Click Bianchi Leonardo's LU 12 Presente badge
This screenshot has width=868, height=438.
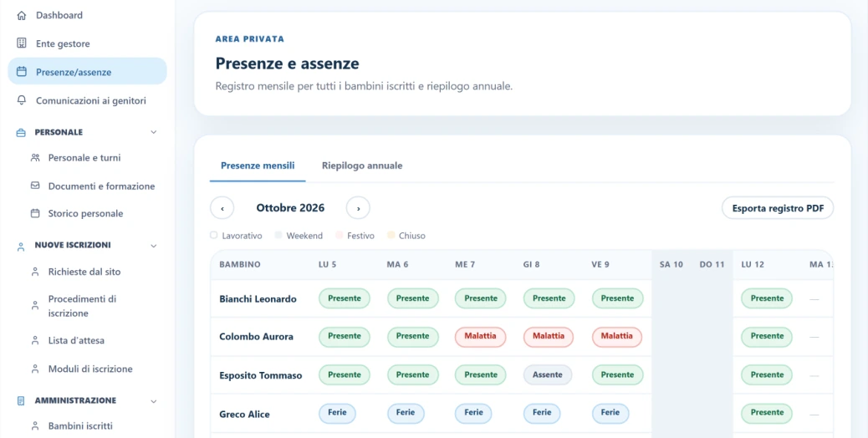point(767,298)
